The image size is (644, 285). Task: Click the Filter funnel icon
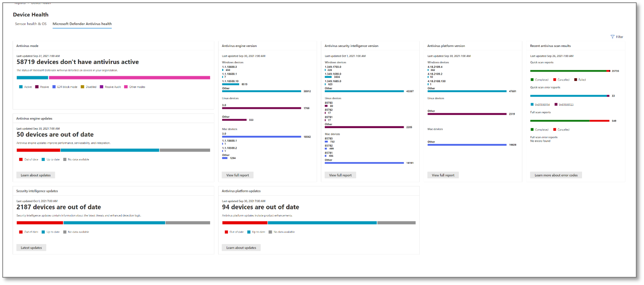tap(613, 37)
